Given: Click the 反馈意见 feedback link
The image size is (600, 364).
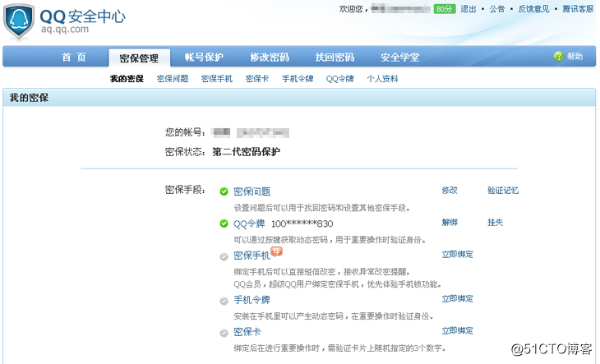Looking at the screenshot, I should click(533, 9).
